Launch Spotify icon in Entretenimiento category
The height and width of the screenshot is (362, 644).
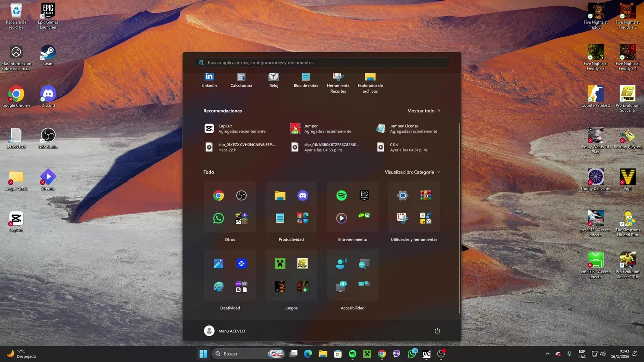[x=341, y=196]
